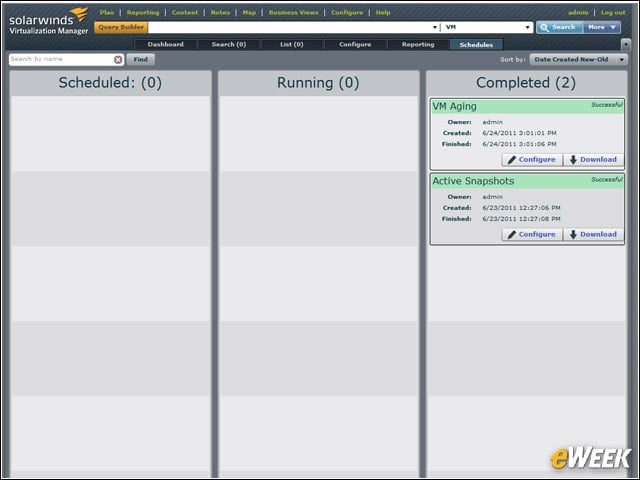The height and width of the screenshot is (480, 640).
Task: Click the Log out link
Action: (x=613, y=13)
